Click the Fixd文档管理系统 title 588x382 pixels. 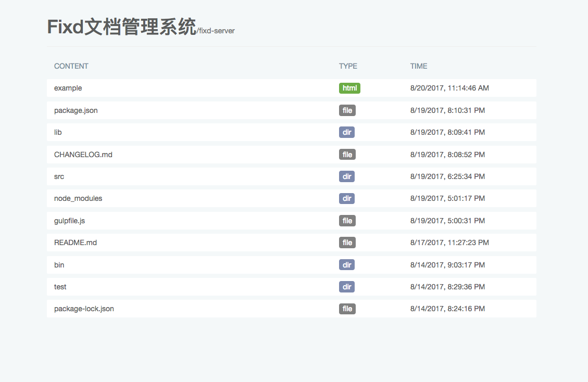tap(121, 27)
